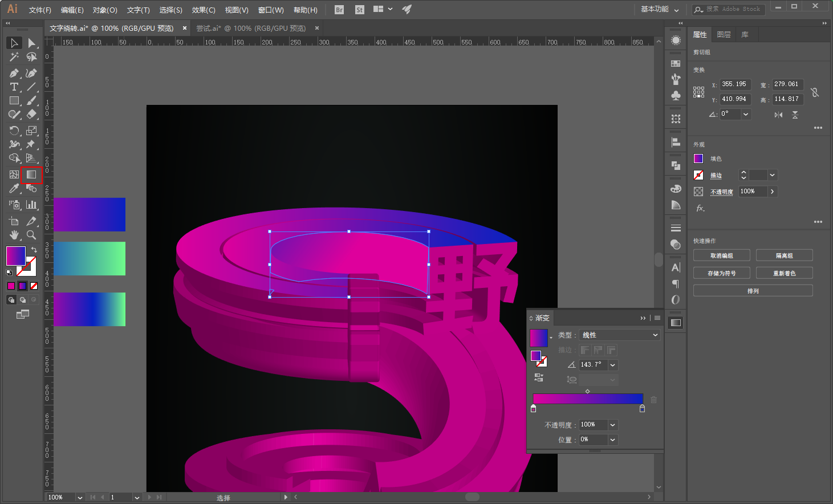Select the Pen tool
This screenshot has width=833, height=504.
[14, 74]
